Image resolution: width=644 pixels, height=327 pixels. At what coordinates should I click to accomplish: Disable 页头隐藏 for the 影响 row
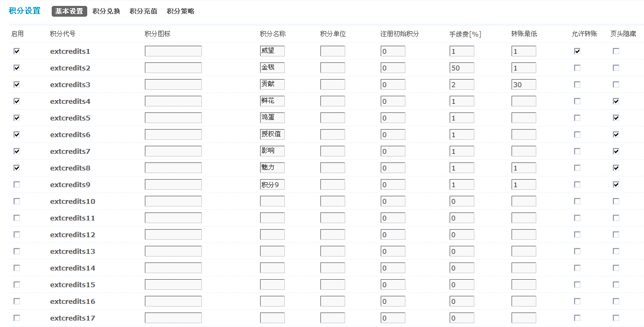[615, 151]
